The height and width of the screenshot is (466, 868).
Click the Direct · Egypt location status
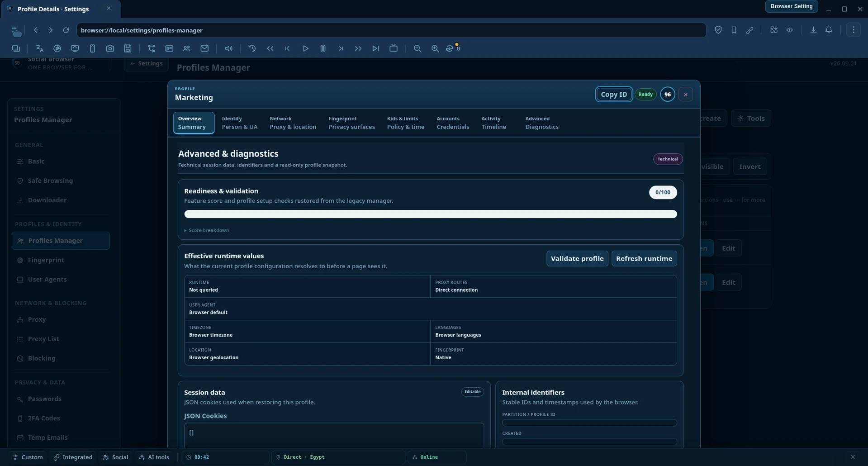(338, 457)
